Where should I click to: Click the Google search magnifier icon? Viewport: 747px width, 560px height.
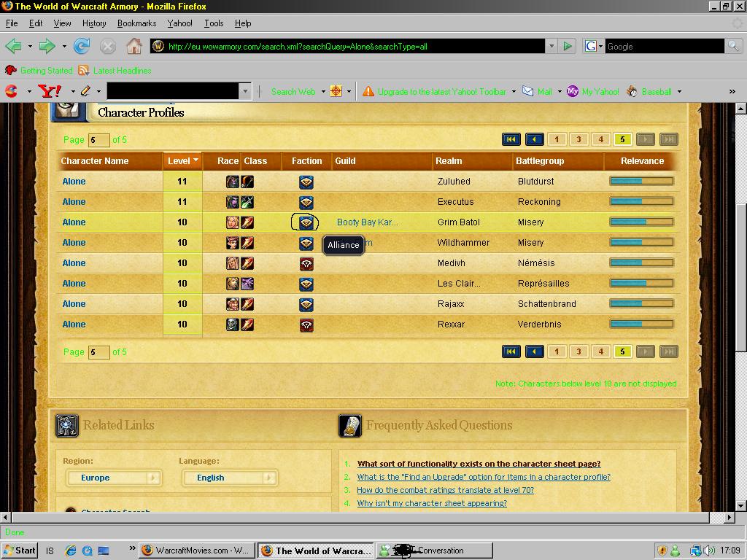click(x=733, y=46)
